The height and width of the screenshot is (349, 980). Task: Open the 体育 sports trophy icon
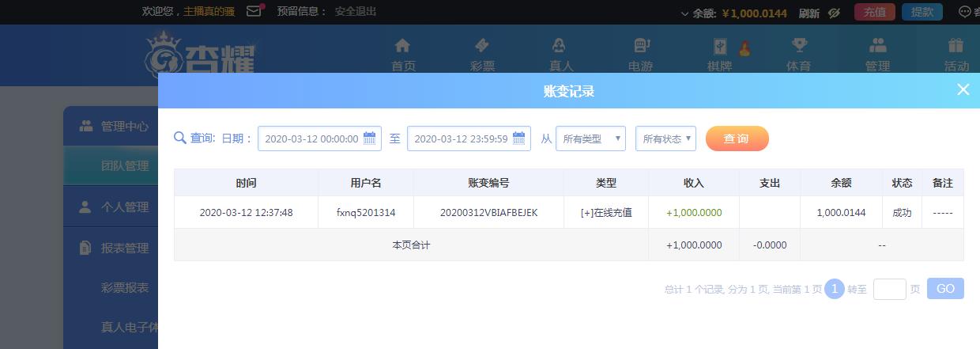click(x=798, y=46)
